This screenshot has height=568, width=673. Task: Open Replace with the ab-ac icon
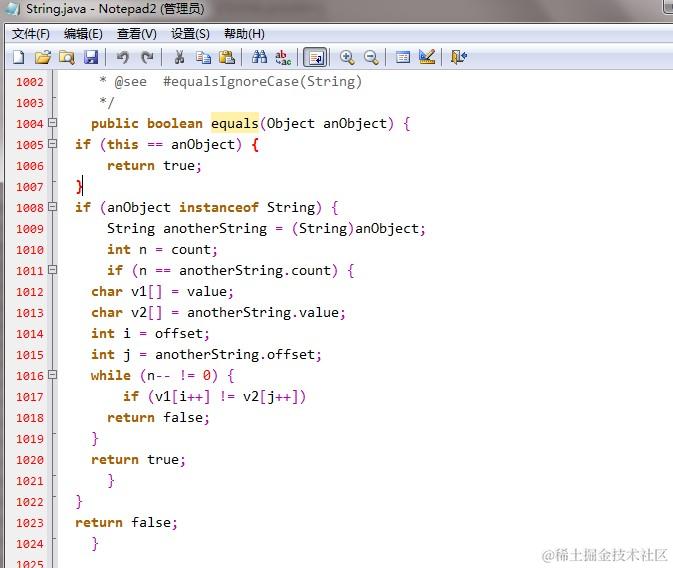click(283, 57)
